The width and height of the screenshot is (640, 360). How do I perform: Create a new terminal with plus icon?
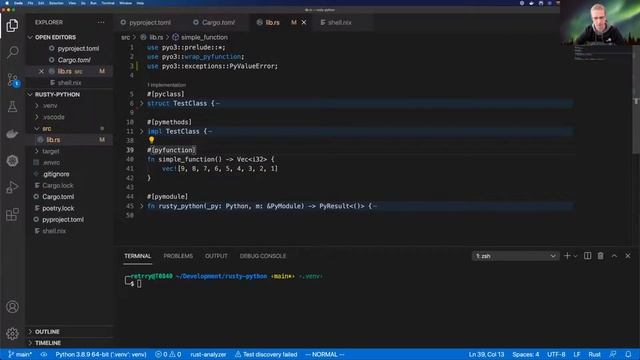click(x=567, y=256)
